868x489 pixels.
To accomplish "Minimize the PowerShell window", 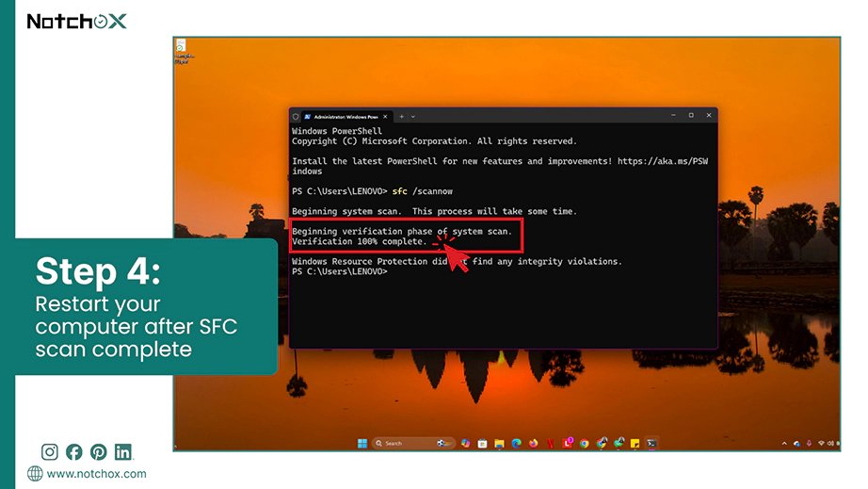I will coord(673,115).
